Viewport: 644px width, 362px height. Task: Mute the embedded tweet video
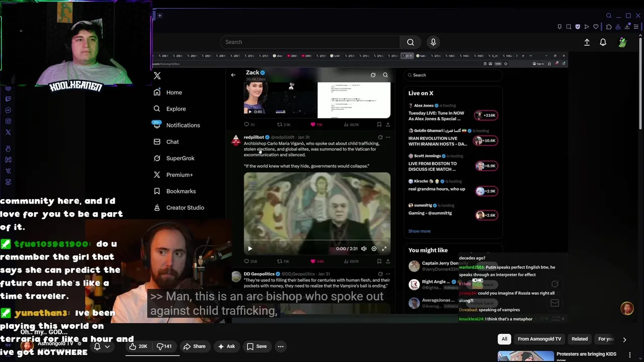364,248
